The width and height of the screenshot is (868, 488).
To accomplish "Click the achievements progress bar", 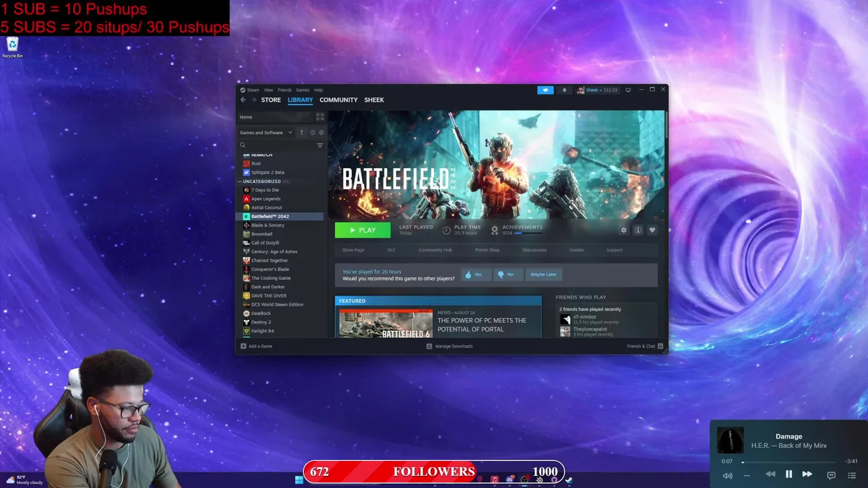I will point(528,233).
